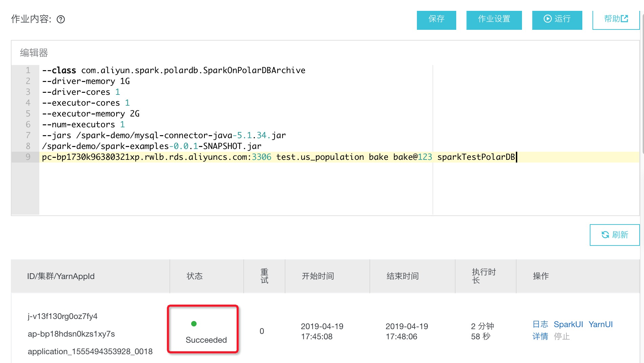
Task: Click the application_1555494353928_0018 Yarn ID
Action: 90,351
